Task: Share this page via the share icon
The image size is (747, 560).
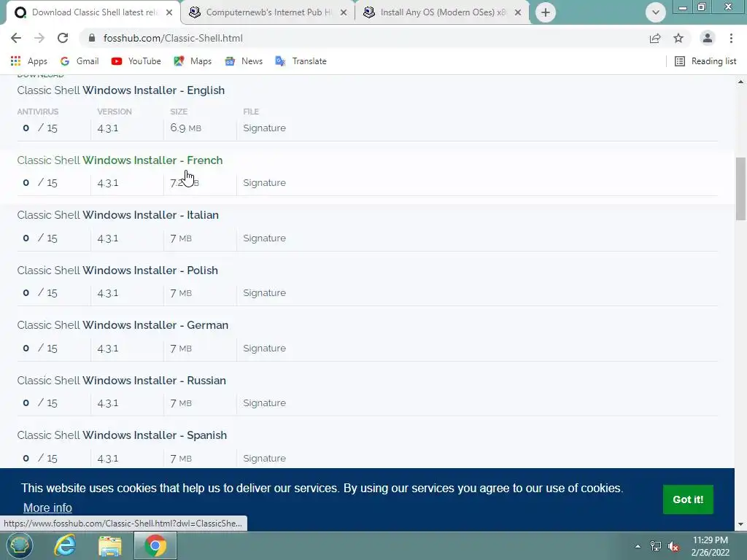Action: [655, 38]
